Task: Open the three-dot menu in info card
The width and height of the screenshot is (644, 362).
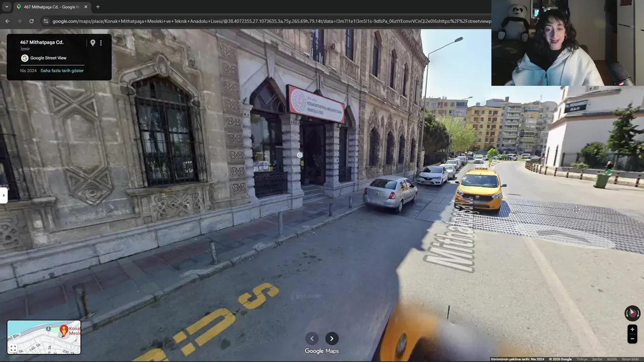Action: (x=101, y=43)
